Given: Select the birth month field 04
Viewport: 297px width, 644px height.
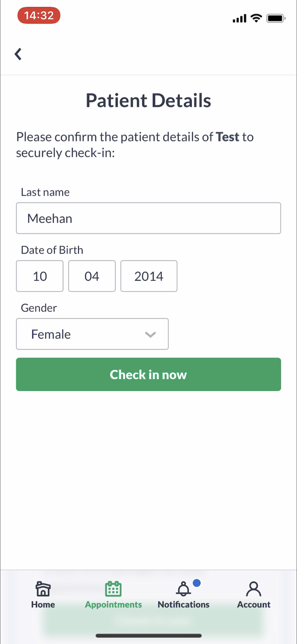Looking at the screenshot, I should [92, 276].
